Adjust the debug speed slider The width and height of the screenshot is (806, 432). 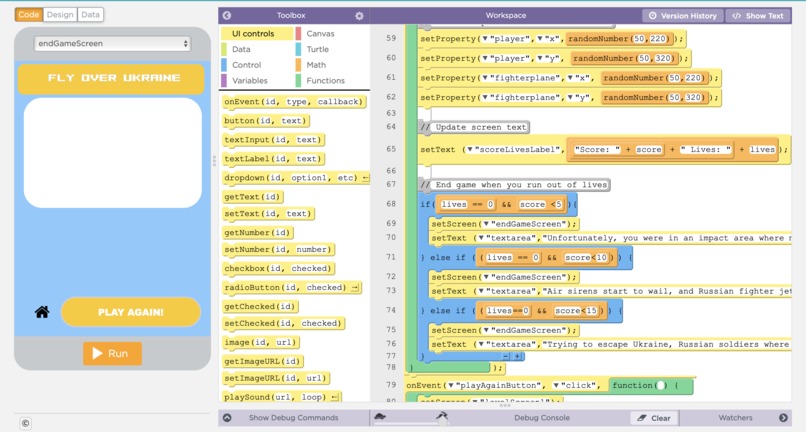(x=411, y=424)
